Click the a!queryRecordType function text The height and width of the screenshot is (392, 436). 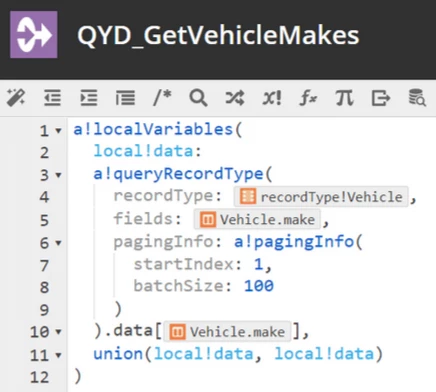178,174
